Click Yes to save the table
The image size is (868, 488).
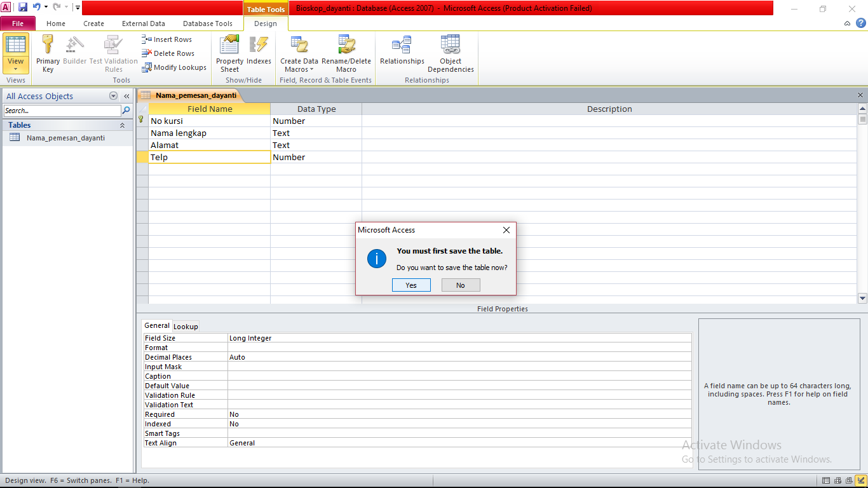point(411,285)
